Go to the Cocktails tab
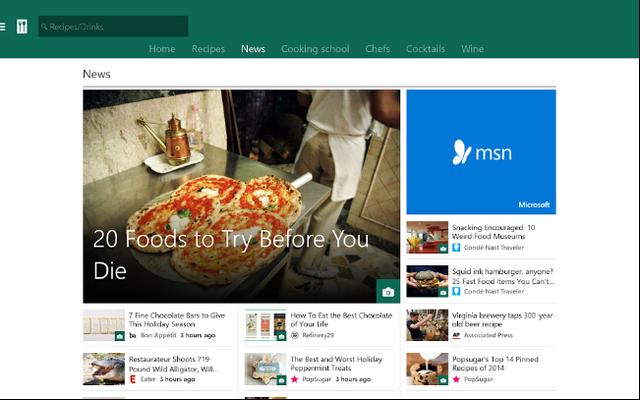Image resolution: width=640 pixels, height=400 pixels. 425,49
